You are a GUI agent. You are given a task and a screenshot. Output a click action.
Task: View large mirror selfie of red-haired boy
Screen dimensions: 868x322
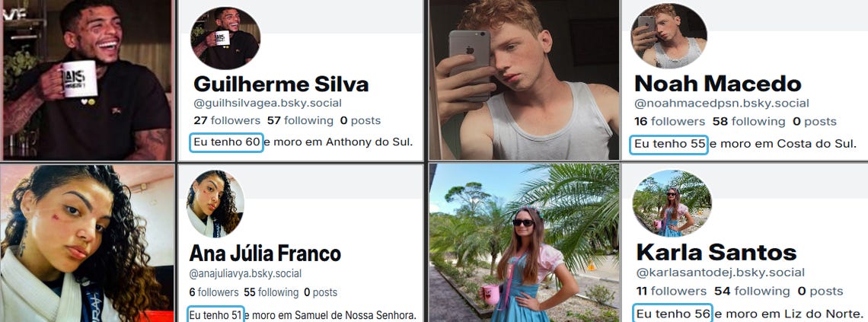coord(524,80)
